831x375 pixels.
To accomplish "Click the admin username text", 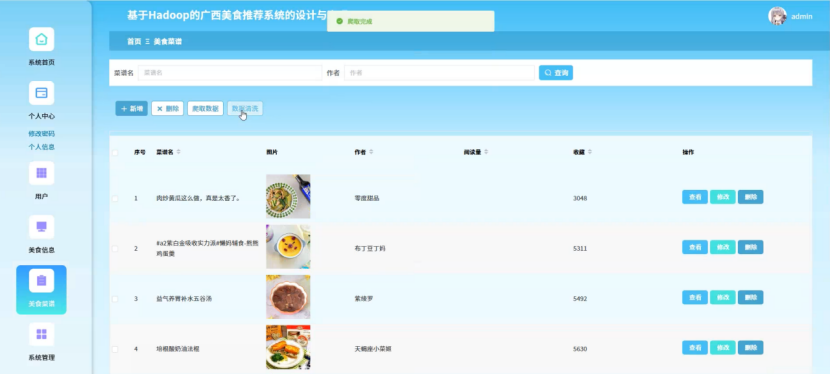I will pos(802,16).
